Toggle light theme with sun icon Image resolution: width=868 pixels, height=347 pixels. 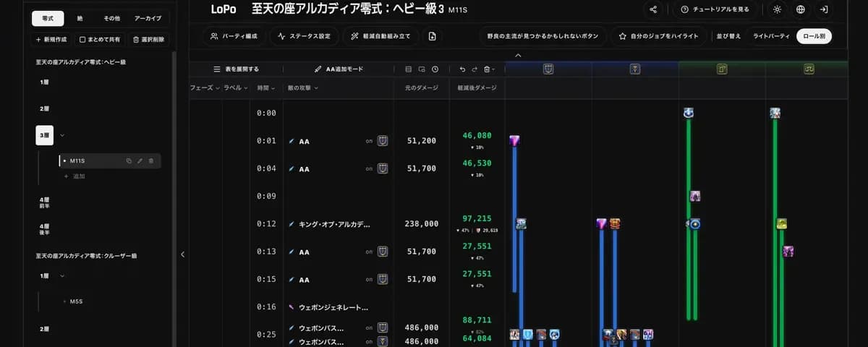click(x=777, y=9)
